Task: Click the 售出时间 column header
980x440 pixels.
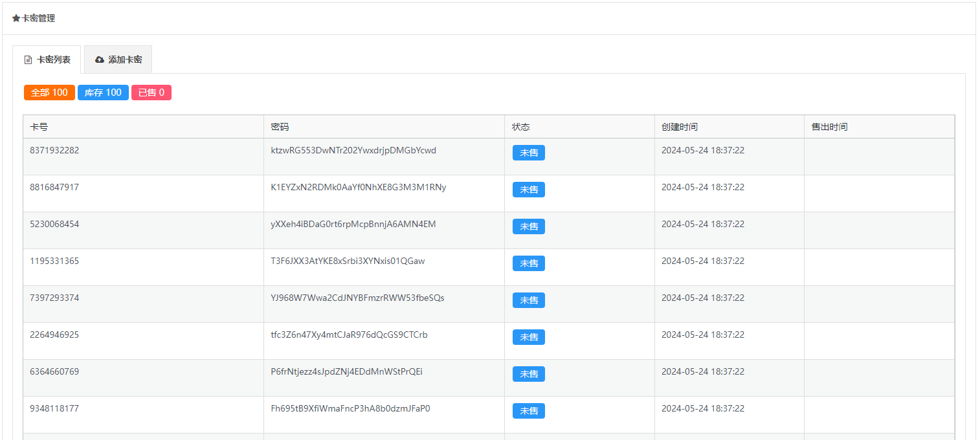Action: 829,127
